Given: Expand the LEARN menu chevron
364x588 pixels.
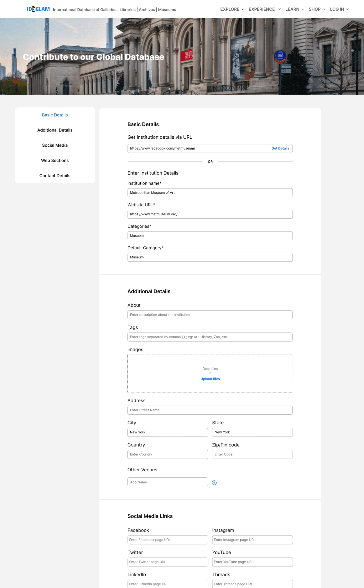Looking at the screenshot, I should pyautogui.click(x=303, y=9).
